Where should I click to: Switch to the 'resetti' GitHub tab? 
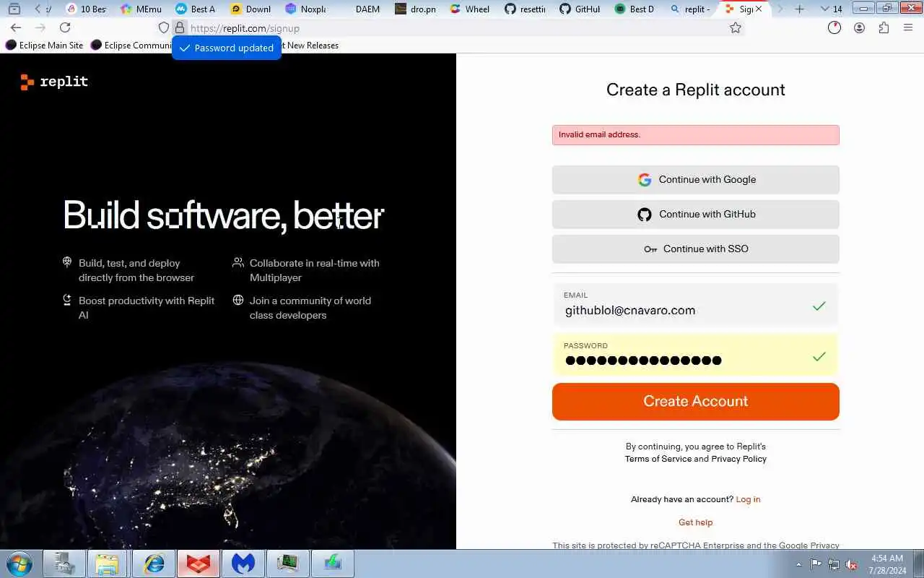(525, 9)
